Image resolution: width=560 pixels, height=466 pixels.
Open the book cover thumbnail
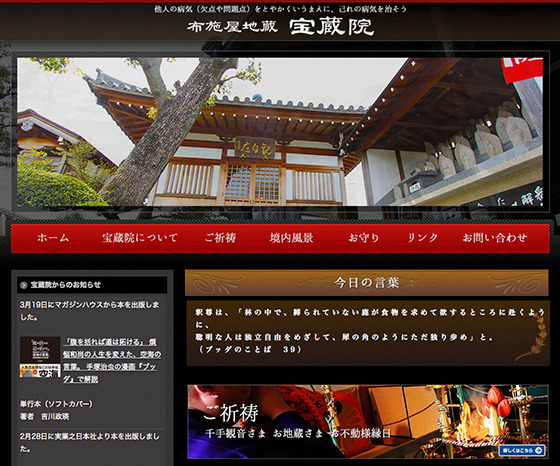pyautogui.click(x=40, y=357)
